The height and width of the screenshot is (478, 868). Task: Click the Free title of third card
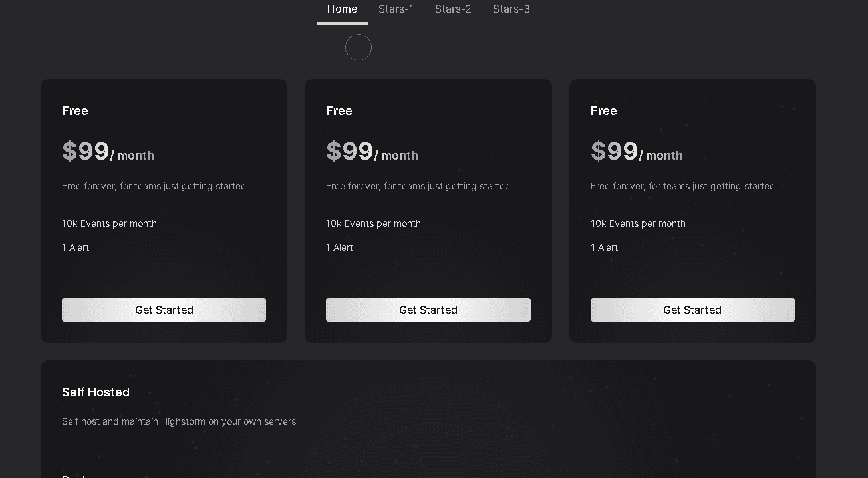click(x=604, y=111)
